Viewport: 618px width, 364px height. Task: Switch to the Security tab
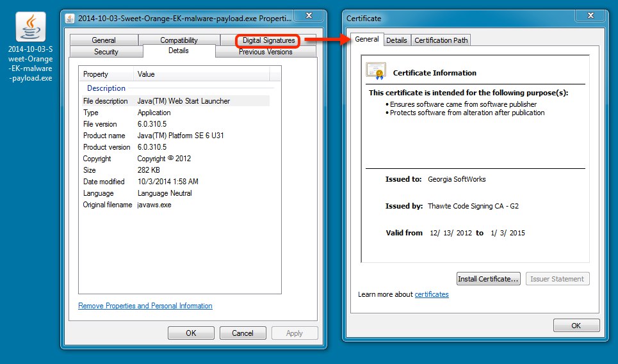pyautogui.click(x=106, y=52)
